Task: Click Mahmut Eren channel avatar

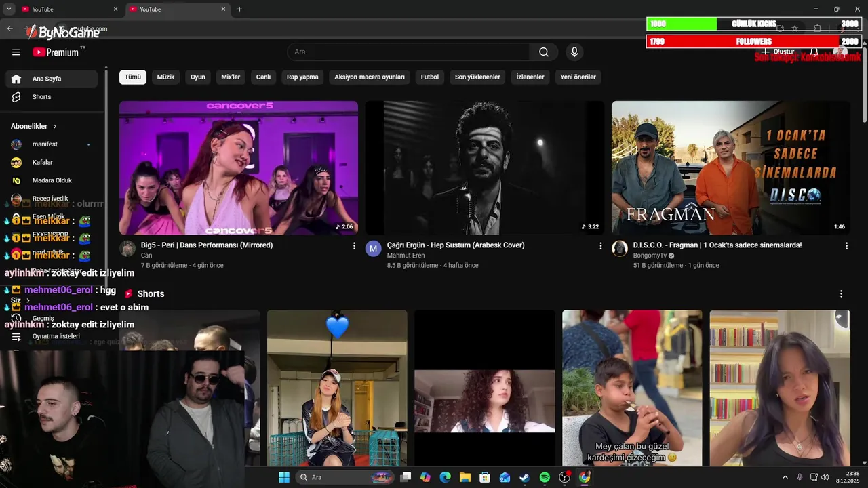Action: (x=374, y=249)
